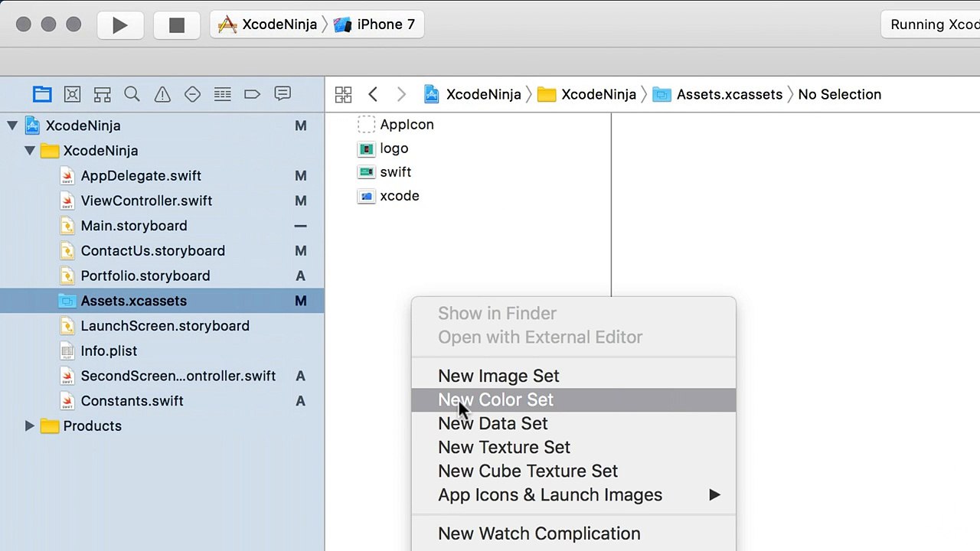Select the Products folder row
This screenshot has height=551, width=980.
click(x=162, y=426)
